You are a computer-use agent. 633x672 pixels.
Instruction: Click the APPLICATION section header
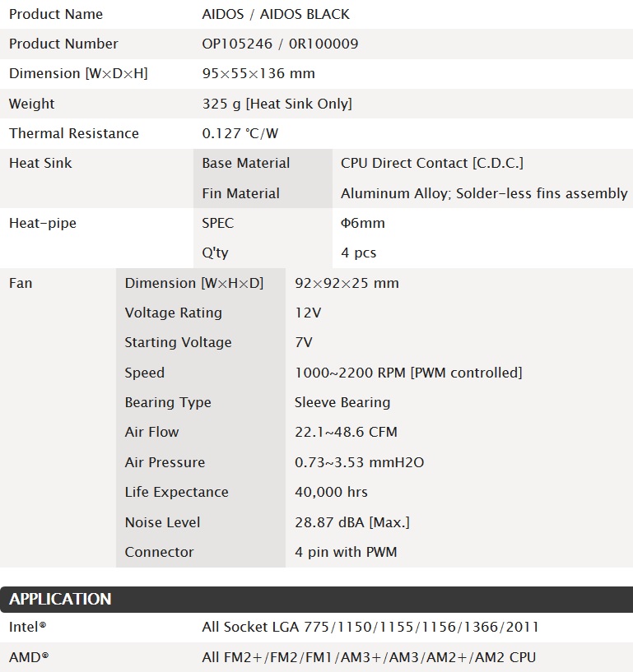60,600
